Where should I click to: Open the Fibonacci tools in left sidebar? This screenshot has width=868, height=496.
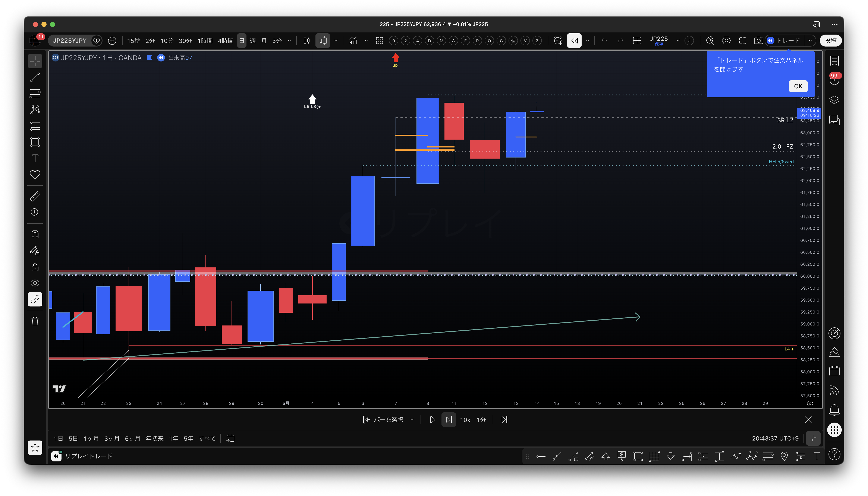click(35, 93)
